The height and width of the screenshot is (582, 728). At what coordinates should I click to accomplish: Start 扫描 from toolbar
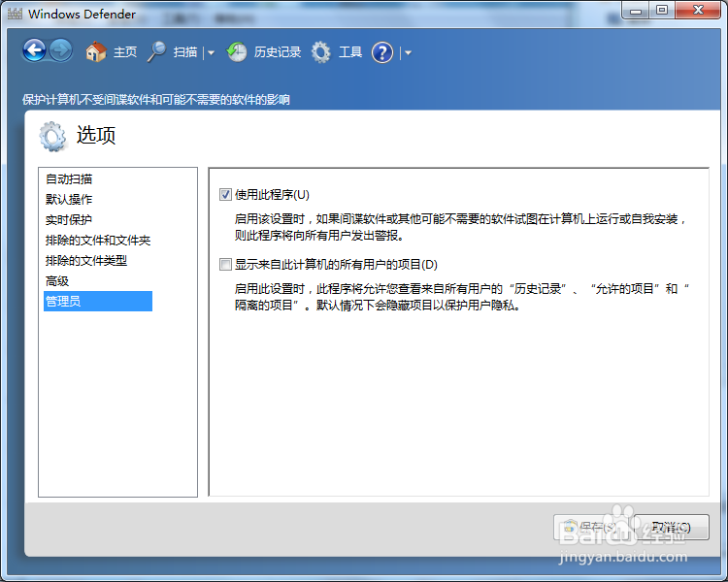click(x=185, y=52)
